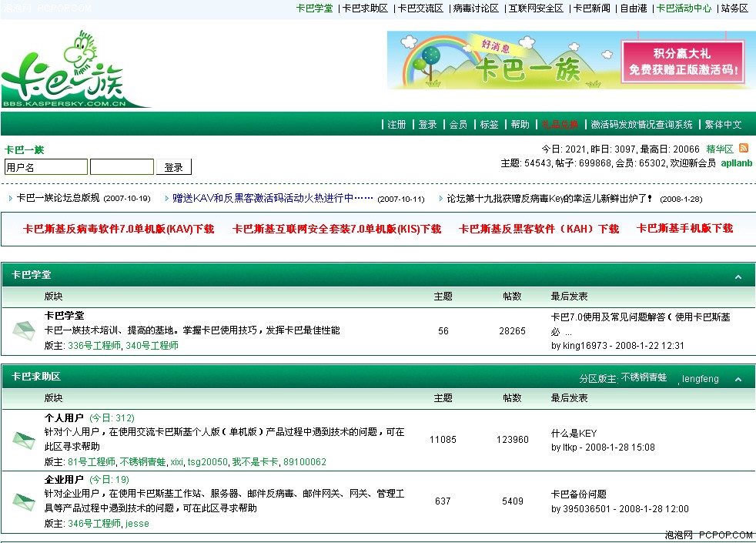Click 登录 in the green menu bar
Screen dimensions: 756x543
tap(428, 125)
